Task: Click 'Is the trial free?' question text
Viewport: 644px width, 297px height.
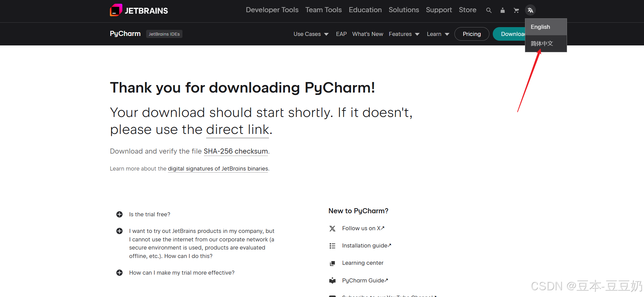Action: tap(150, 214)
